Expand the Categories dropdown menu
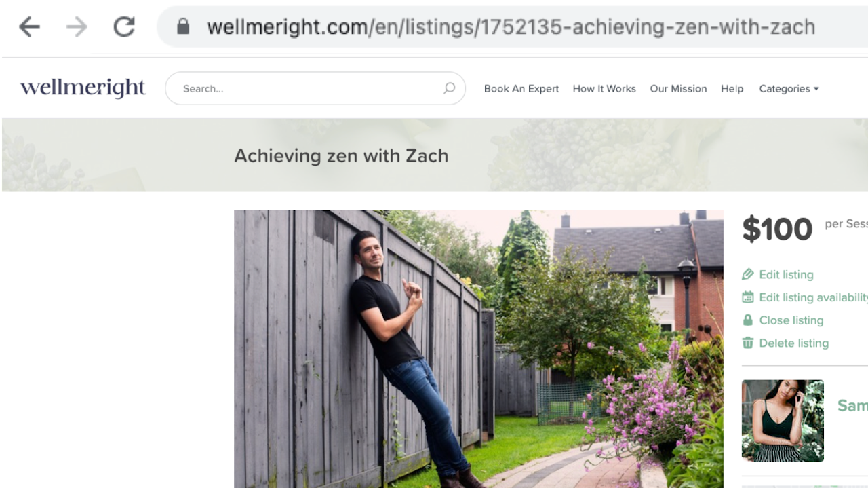 coord(789,88)
